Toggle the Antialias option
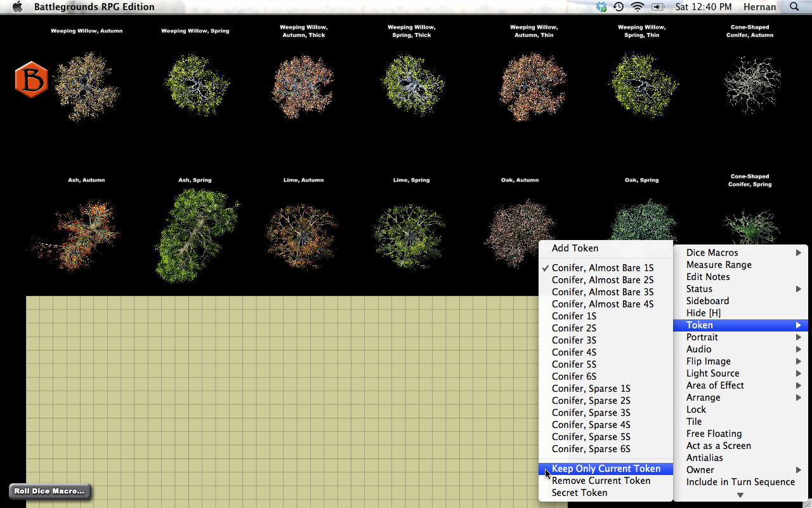 click(x=740, y=458)
